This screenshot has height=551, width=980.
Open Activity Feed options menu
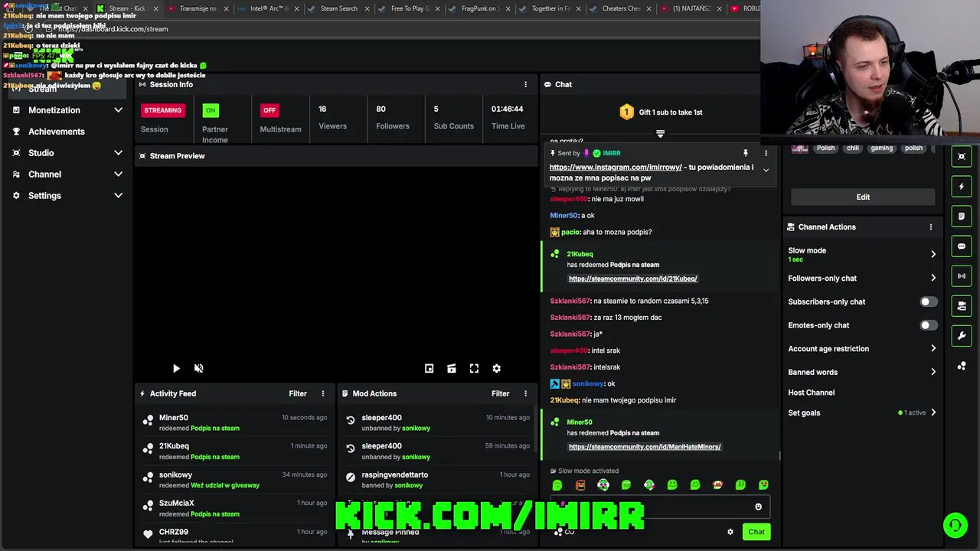pos(323,393)
